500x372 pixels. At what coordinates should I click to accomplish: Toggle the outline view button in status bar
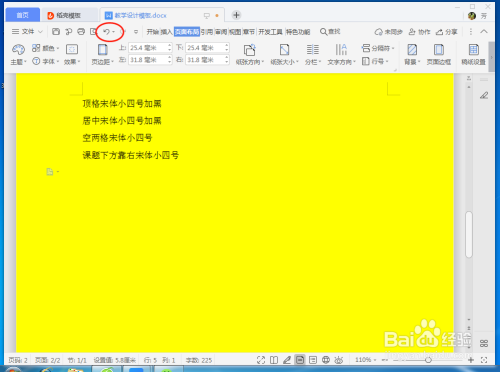313,360
